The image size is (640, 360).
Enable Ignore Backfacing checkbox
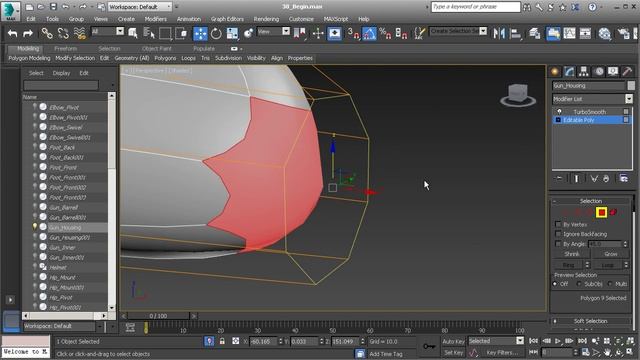coord(558,234)
